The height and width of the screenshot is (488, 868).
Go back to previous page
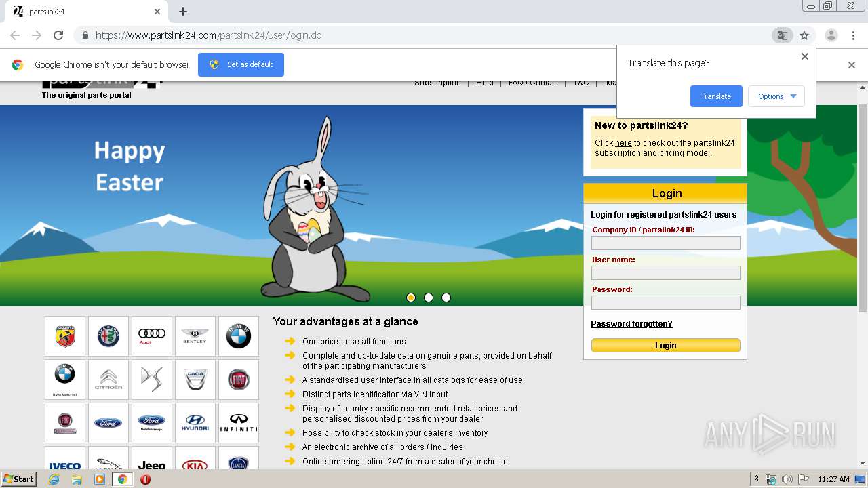click(15, 35)
